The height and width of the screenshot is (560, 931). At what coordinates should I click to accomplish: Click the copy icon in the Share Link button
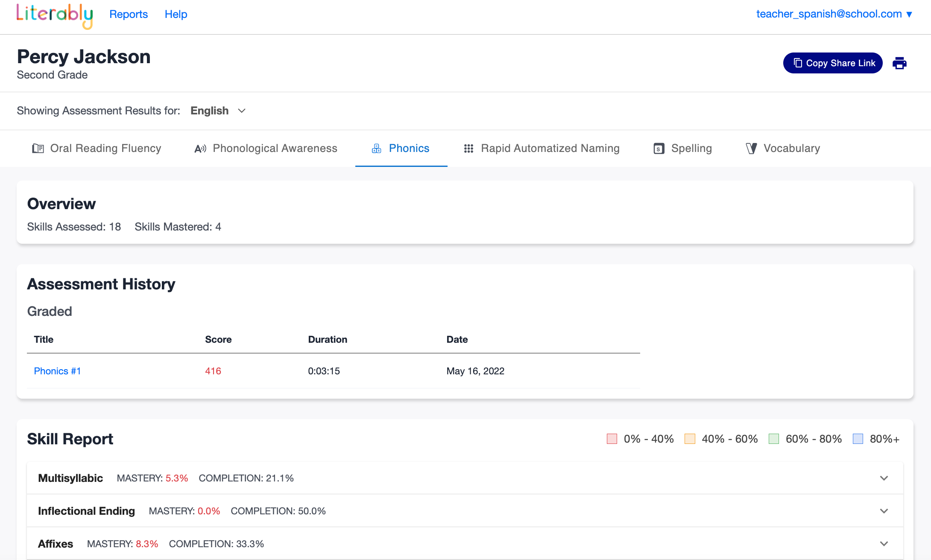798,63
